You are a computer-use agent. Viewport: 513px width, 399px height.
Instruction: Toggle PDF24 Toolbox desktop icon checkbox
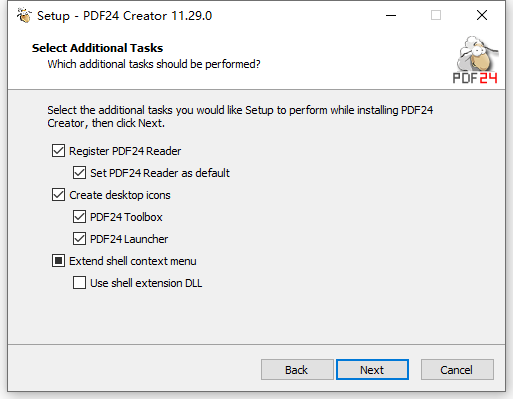(x=79, y=217)
